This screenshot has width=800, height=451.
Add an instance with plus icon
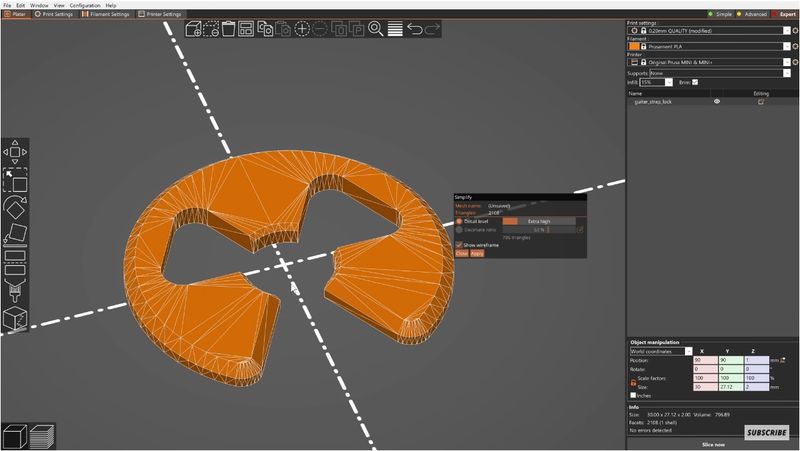[x=302, y=29]
